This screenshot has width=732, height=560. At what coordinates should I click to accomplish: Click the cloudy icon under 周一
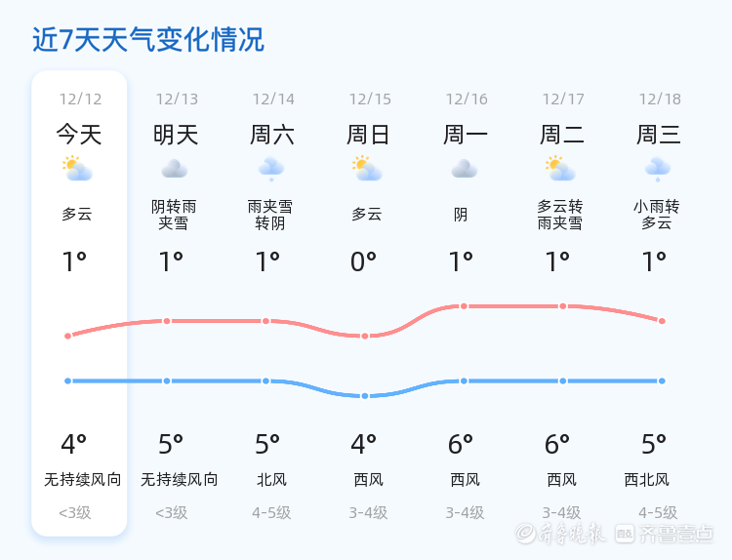[x=465, y=169]
